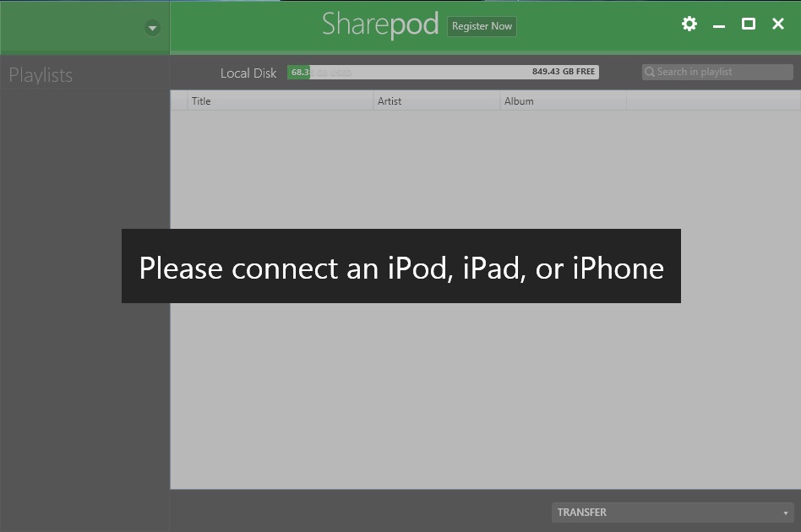Click the Local Disk label
801x532 pixels.
coord(248,73)
